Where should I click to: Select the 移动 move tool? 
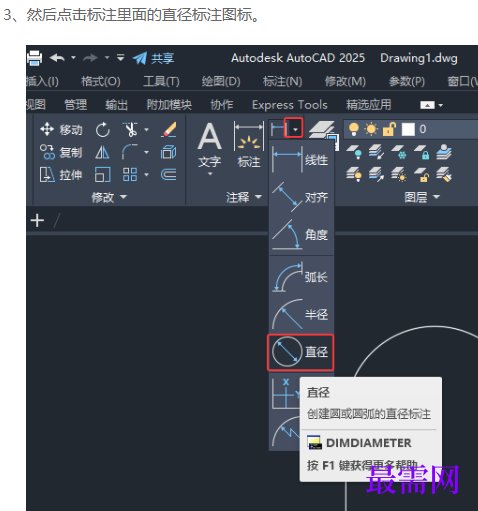(61, 129)
